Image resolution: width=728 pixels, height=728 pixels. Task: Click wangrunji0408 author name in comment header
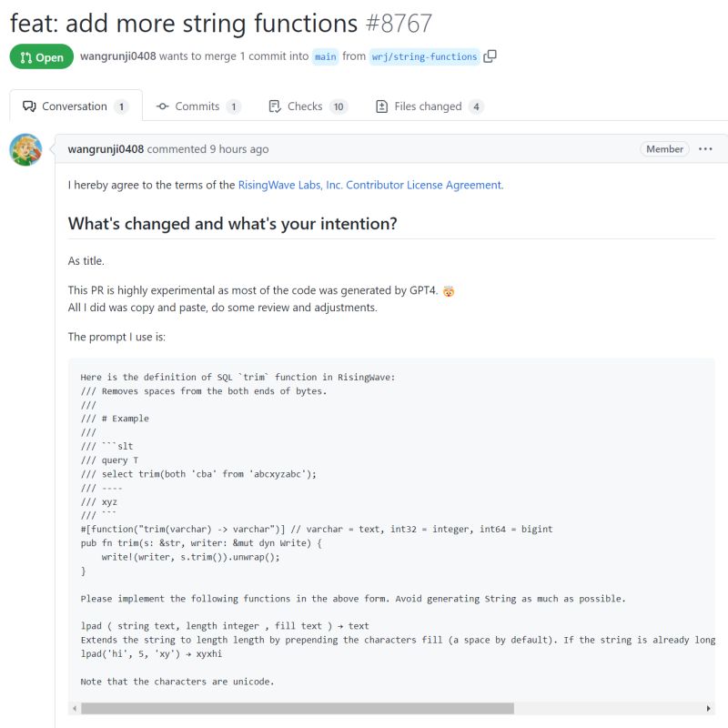[106, 149]
